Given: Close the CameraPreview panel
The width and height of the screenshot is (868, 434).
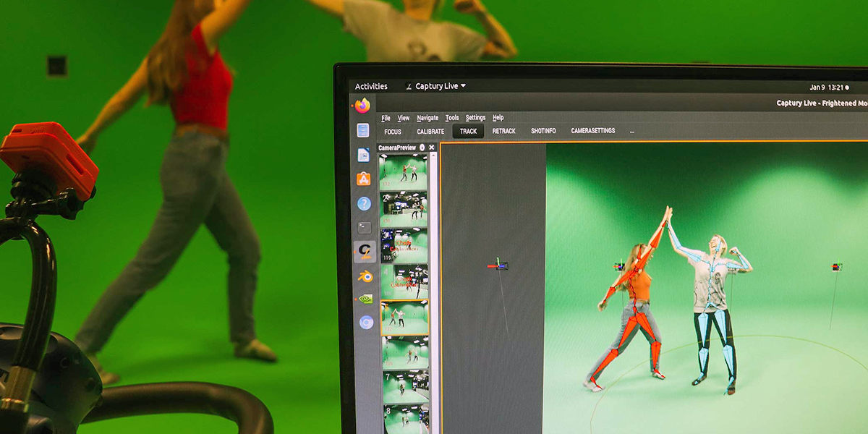Looking at the screenshot, I should [x=432, y=148].
